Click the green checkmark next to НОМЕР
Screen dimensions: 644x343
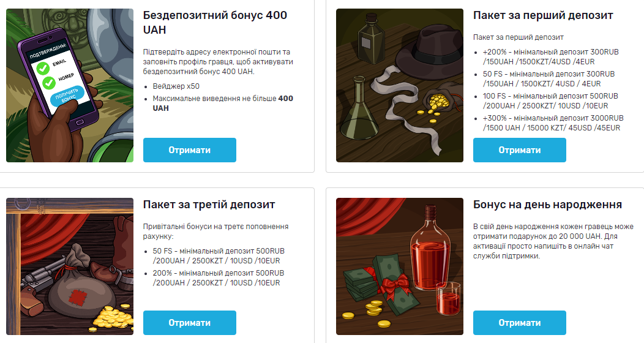[49, 83]
